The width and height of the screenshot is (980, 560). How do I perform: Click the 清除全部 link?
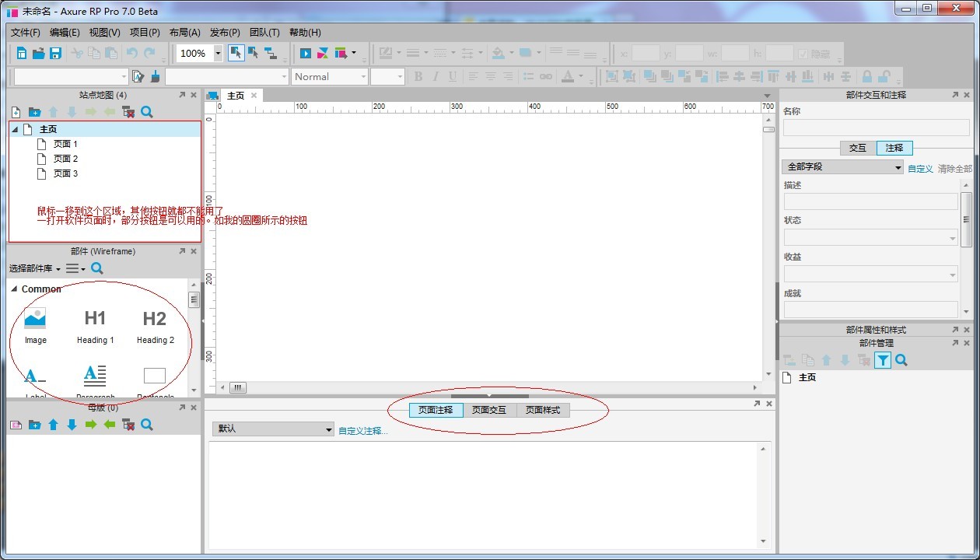pyautogui.click(x=954, y=169)
